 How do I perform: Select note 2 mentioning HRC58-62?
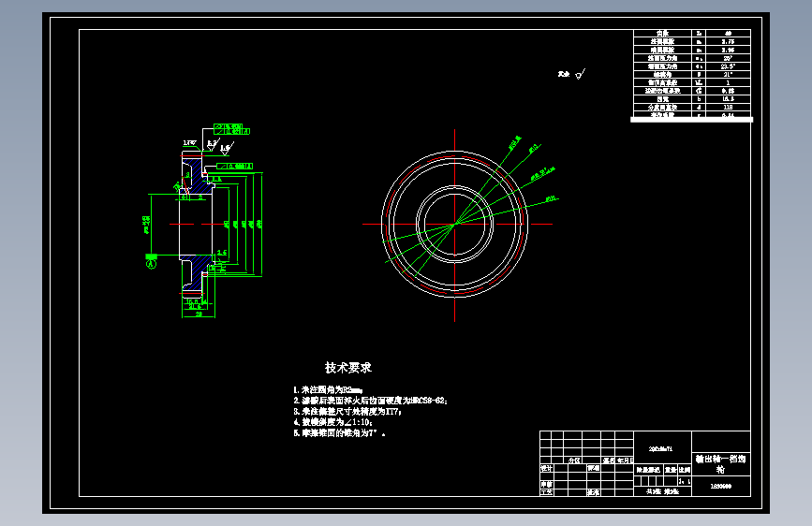pos(370,401)
